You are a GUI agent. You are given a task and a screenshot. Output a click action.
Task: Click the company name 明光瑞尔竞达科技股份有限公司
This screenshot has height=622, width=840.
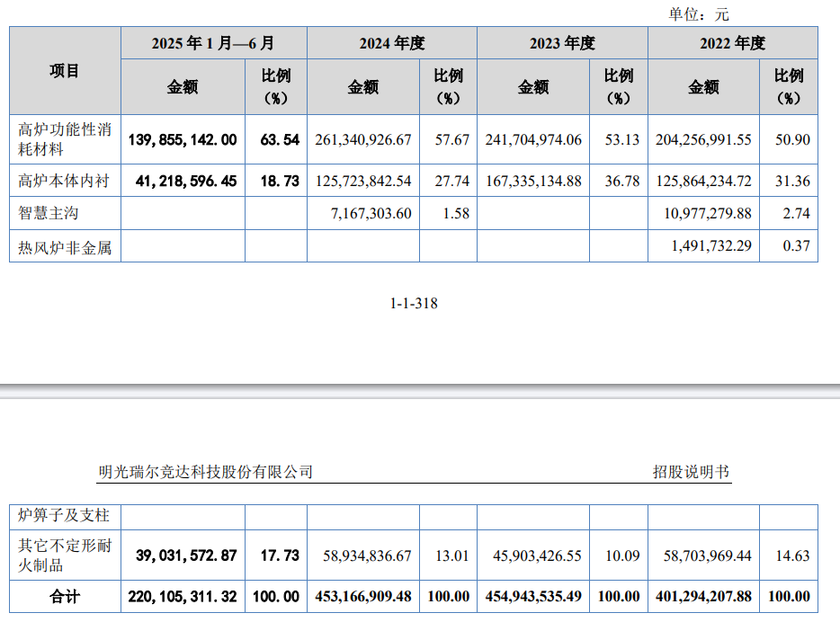(x=206, y=472)
